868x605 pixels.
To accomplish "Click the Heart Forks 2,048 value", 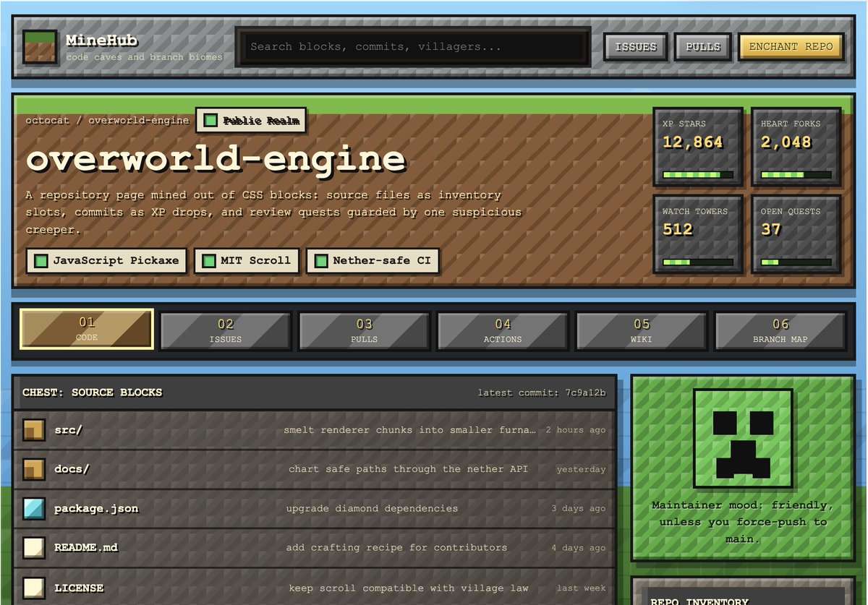I will (786, 142).
